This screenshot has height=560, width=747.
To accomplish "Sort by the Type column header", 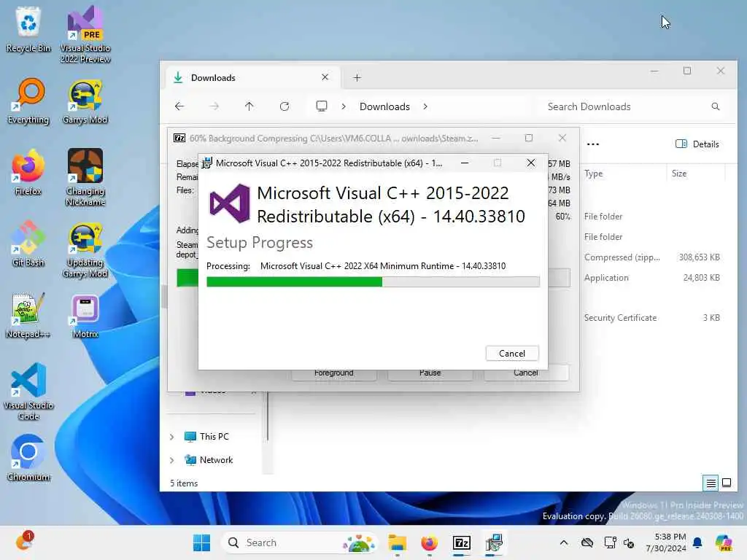I will coord(594,174).
